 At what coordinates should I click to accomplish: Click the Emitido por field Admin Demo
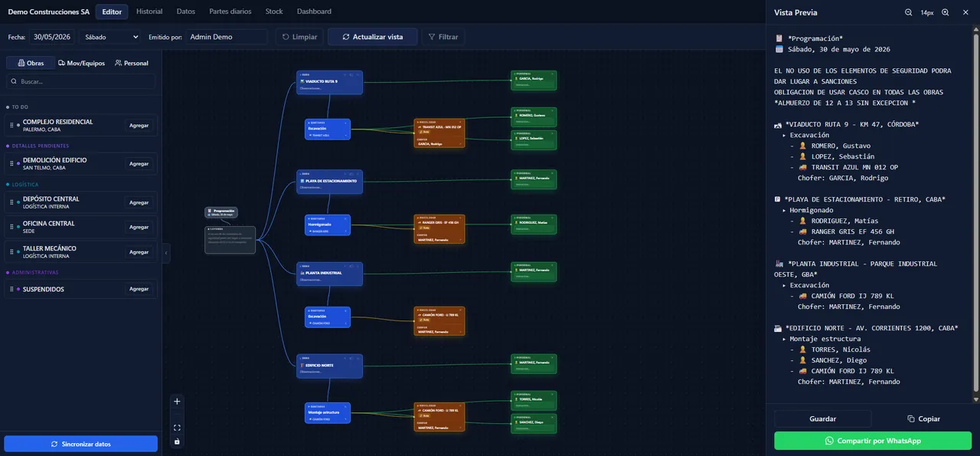pyautogui.click(x=226, y=37)
